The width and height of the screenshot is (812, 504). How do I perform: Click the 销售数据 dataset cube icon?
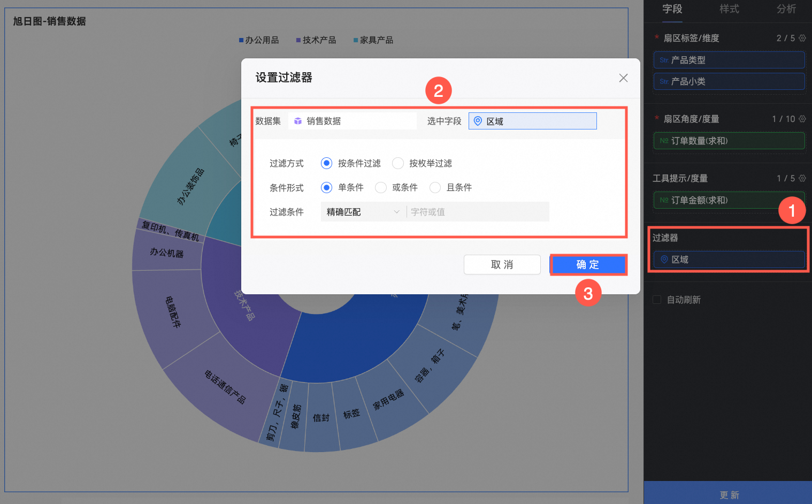tap(298, 121)
